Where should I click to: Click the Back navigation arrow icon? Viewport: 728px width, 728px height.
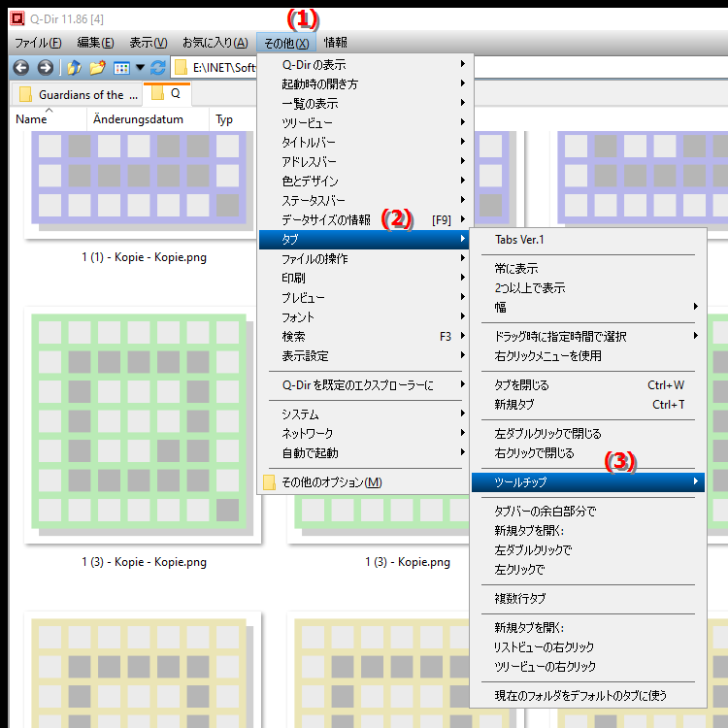pyautogui.click(x=21, y=68)
